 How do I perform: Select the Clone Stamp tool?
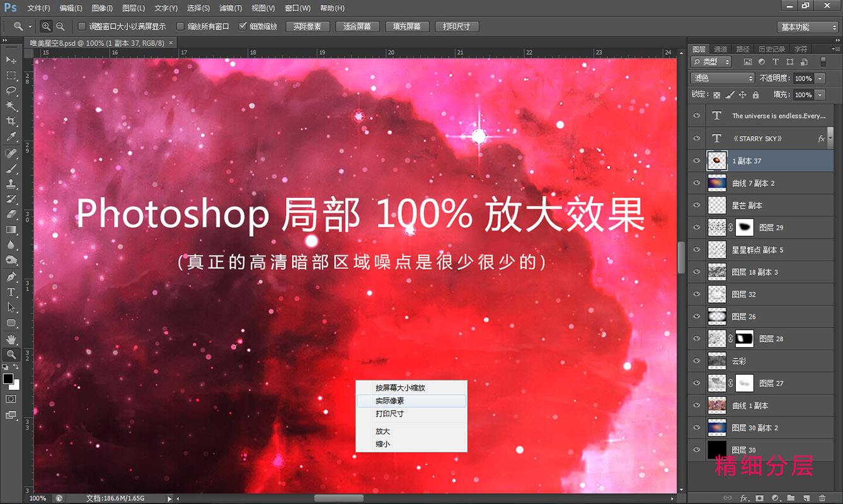coord(11,184)
